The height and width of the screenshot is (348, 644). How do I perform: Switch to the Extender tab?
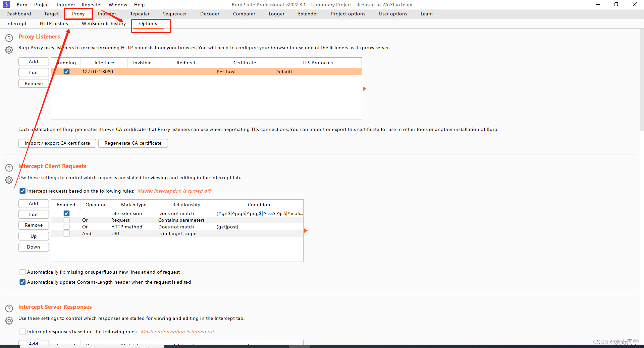[x=308, y=14]
